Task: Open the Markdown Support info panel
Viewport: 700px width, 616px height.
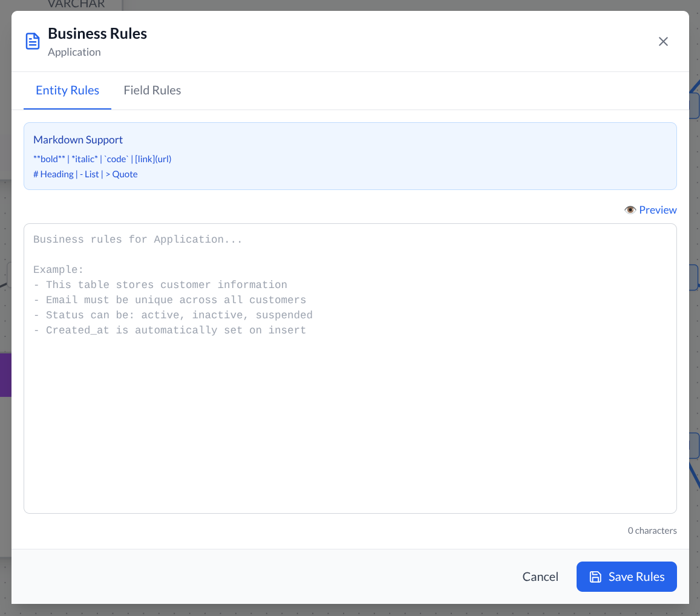Action: (78, 139)
